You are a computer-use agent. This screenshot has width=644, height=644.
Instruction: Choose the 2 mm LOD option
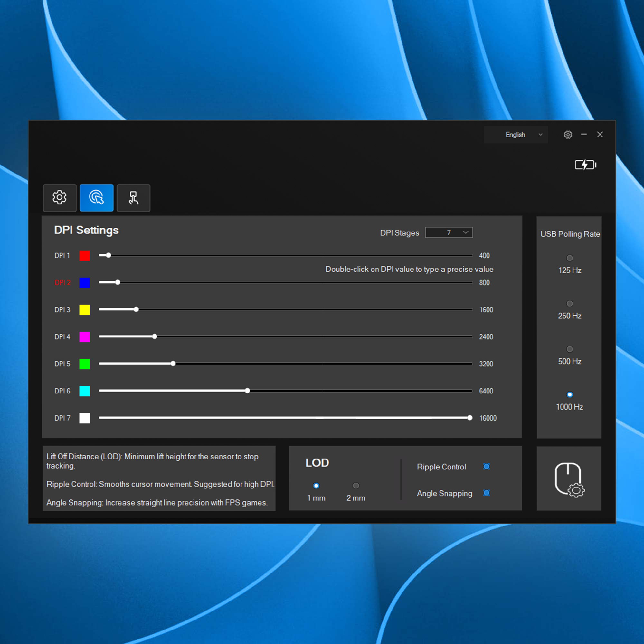coord(356,486)
